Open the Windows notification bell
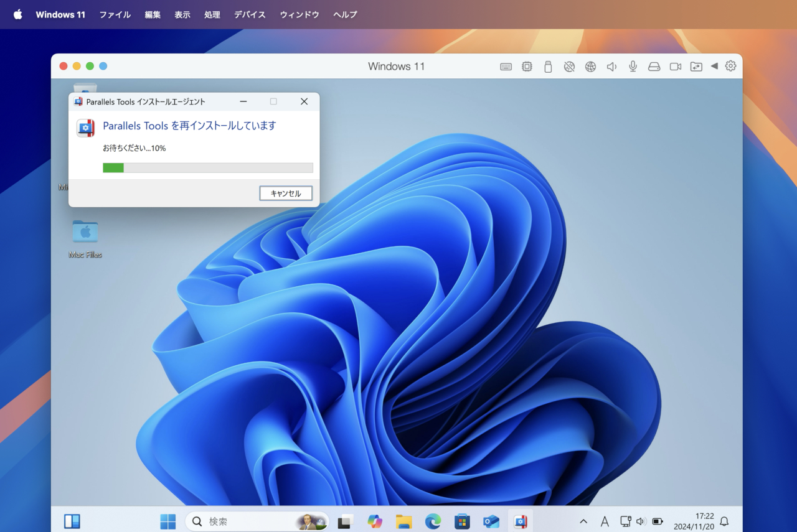797x532 pixels. [x=724, y=521]
